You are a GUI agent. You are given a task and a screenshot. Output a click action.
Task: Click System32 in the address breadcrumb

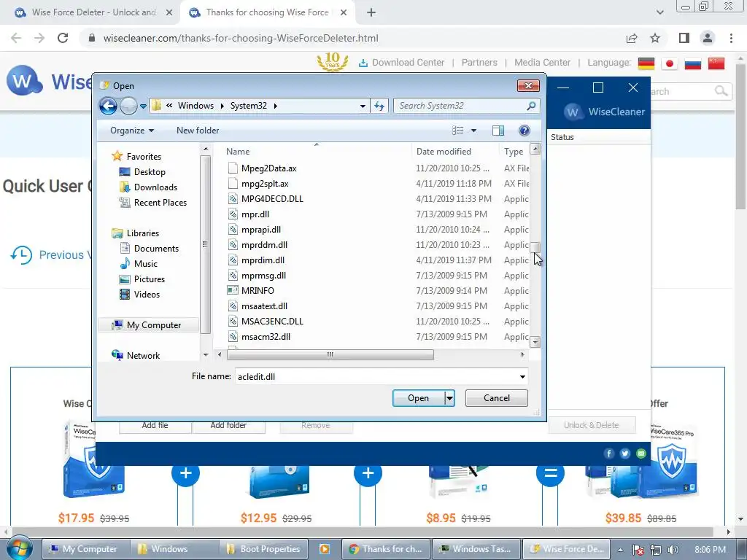pyautogui.click(x=248, y=106)
